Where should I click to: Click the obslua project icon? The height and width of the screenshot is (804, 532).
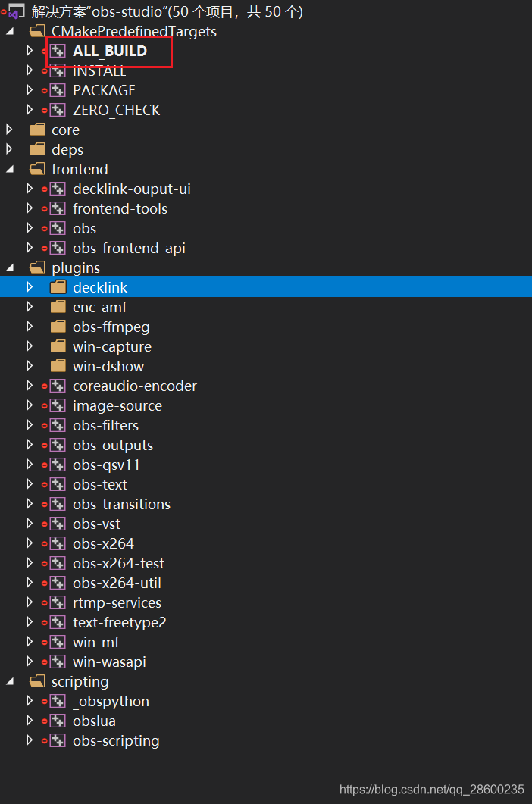pyautogui.click(x=58, y=721)
